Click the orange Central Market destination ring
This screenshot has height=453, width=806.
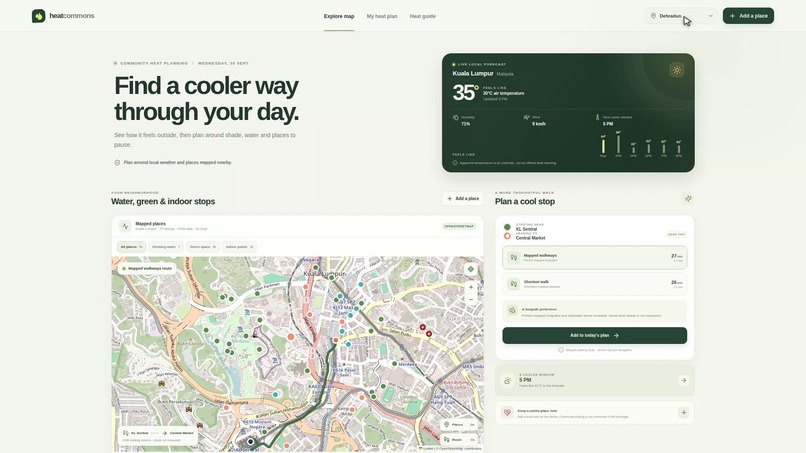507,236
